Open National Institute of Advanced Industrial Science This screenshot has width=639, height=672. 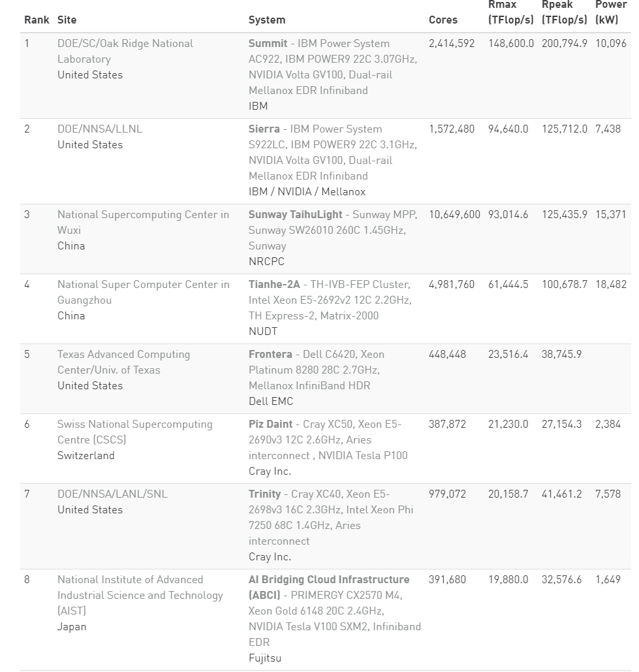[x=140, y=595]
